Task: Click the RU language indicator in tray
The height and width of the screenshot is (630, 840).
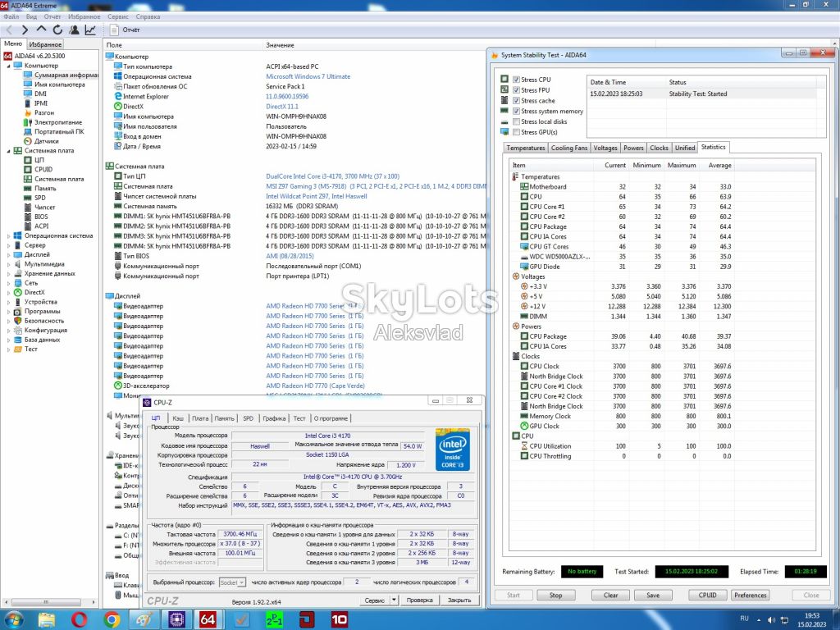Action: [x=744, y=619]
